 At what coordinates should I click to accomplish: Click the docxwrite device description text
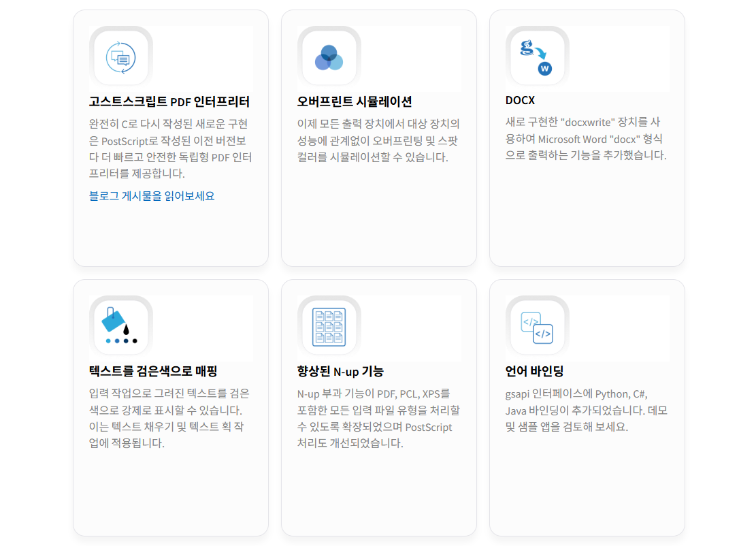pyautogui.click(x=586, y=139)
